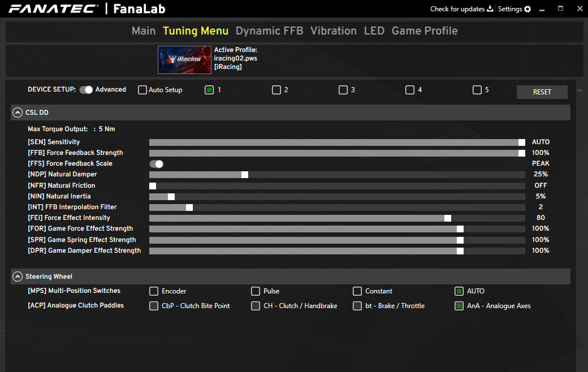Screen dimensions: 588x372
Task: Toggle the Force Feedback Scale switch
Action: pos(157,164)
